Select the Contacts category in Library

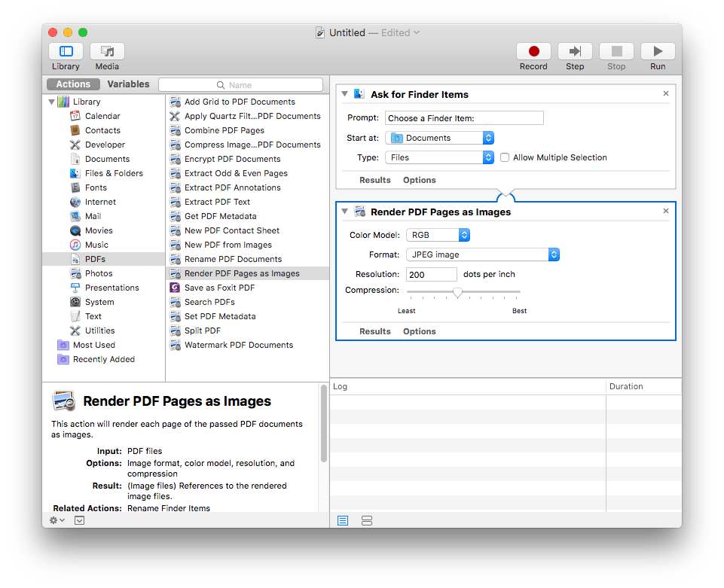[103, 130]
